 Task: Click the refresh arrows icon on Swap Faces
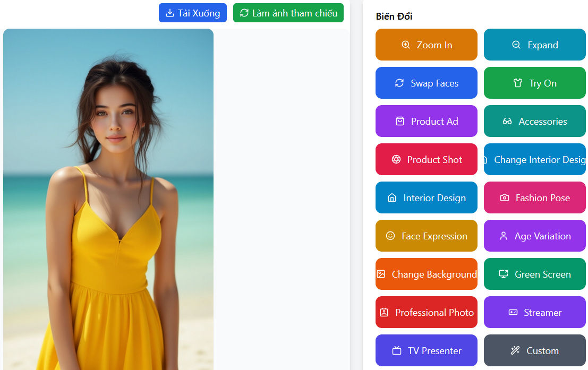click(x=399, y=83)
